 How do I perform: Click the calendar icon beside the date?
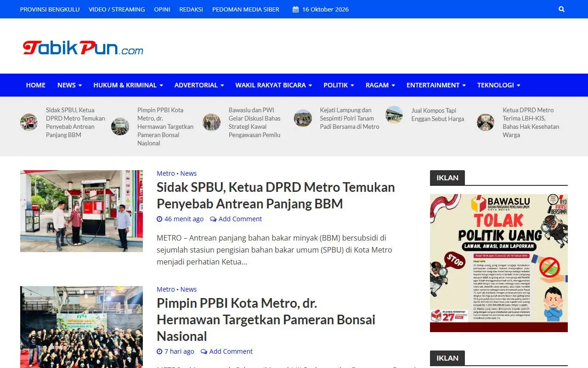pyautogui.click(x=295, y=9)
